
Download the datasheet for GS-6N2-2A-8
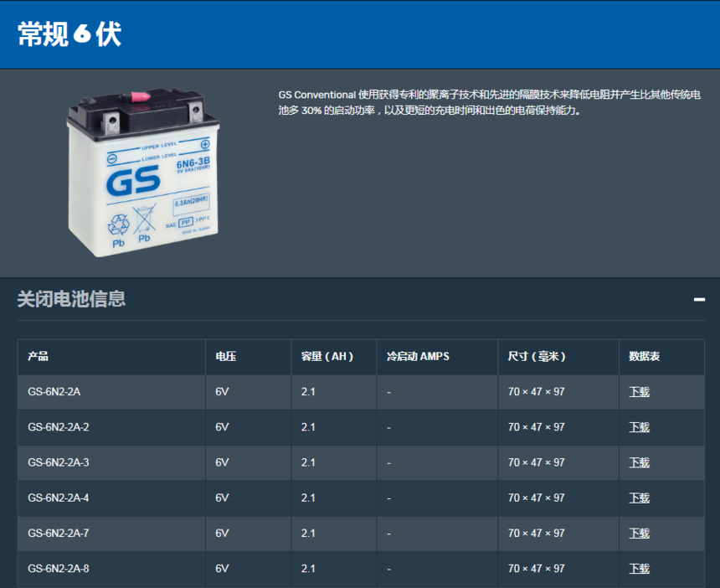click(639, 569)
